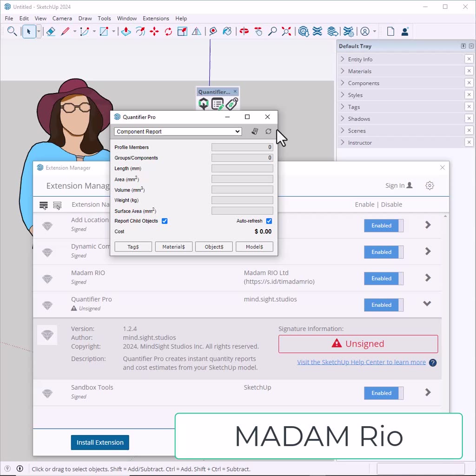Select the Arc drawing tool
Screen dimensions: 476x476
click(x=85, y=31)
